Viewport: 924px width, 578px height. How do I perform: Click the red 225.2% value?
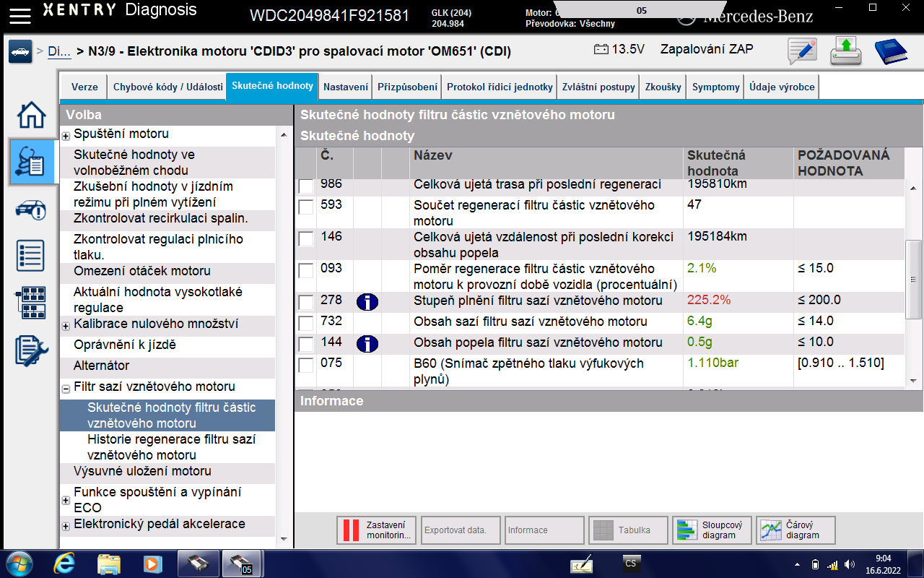coord(709,300)
